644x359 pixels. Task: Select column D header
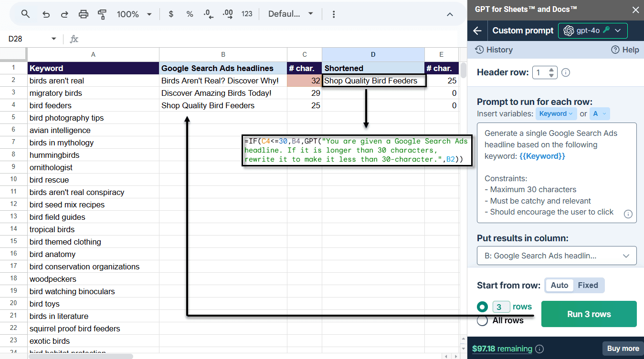click(373, 54)
